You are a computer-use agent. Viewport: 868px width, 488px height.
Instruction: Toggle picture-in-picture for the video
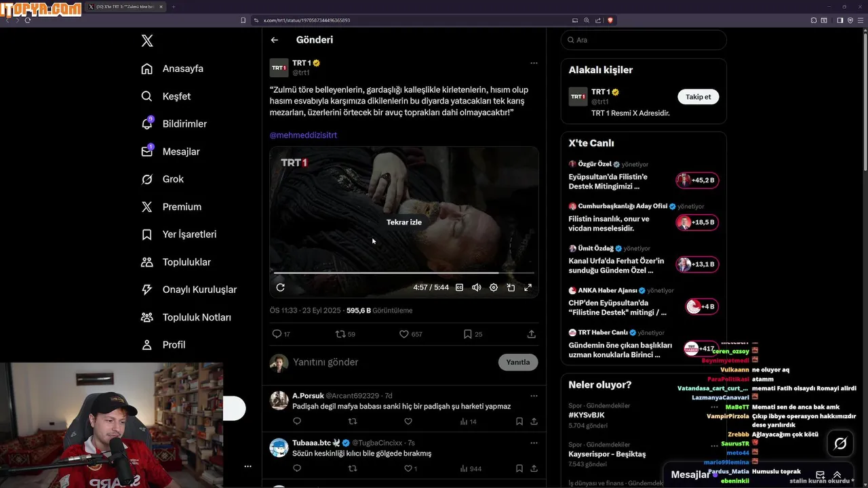511,287
